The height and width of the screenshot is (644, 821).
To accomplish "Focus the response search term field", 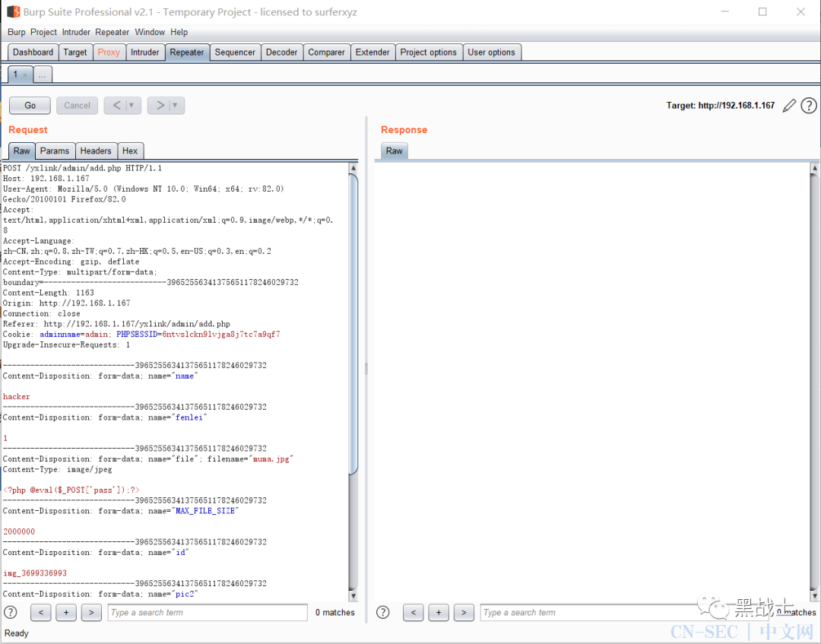I will [x=623, y=612].
